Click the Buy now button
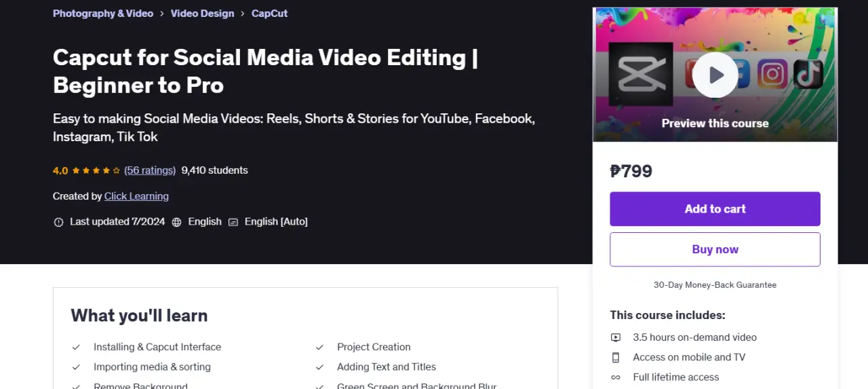 tap(715, 249)
